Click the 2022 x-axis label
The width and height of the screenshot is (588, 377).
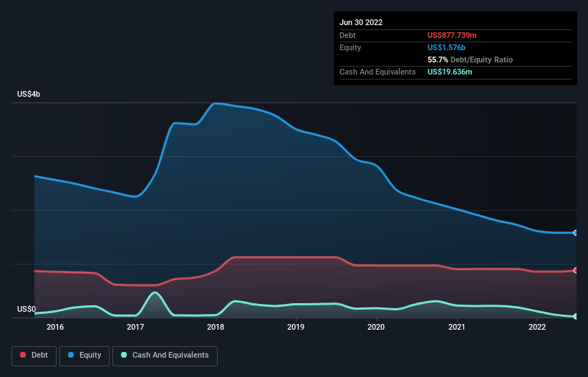537,327
